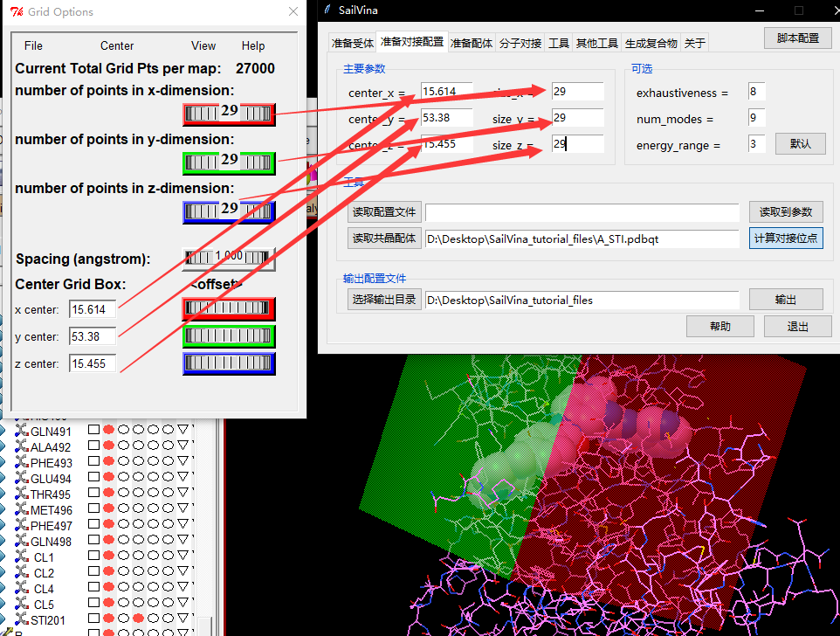Click the SailVina feather icon in title bar
The image size is (840, 636).
[x=327, y=10]
